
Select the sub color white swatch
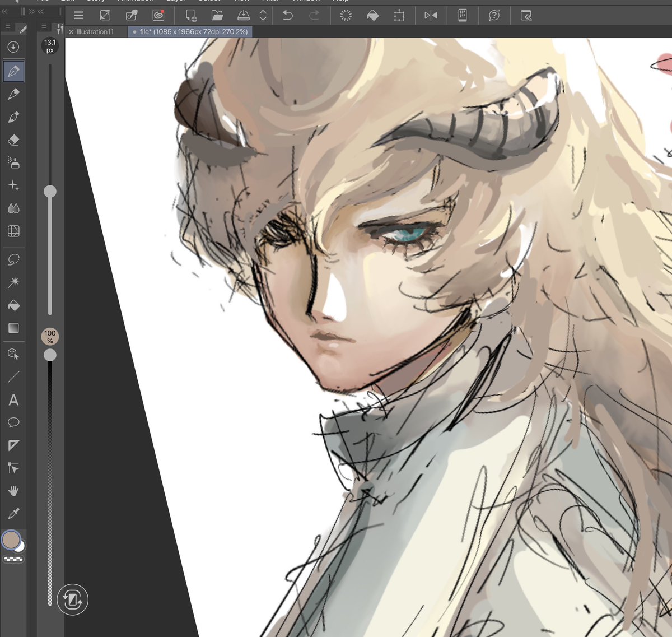tap(20, 546)
